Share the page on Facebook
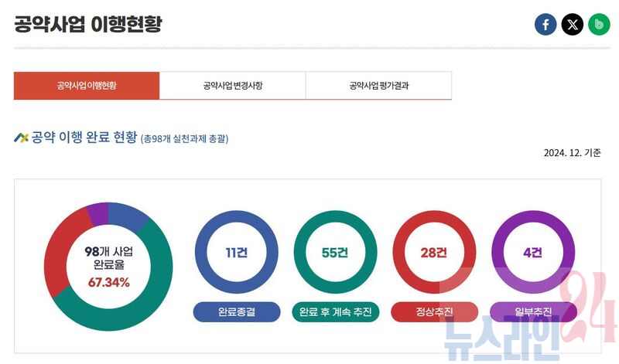The width and height of the screenshot is (619, 364). pos(545,25)
